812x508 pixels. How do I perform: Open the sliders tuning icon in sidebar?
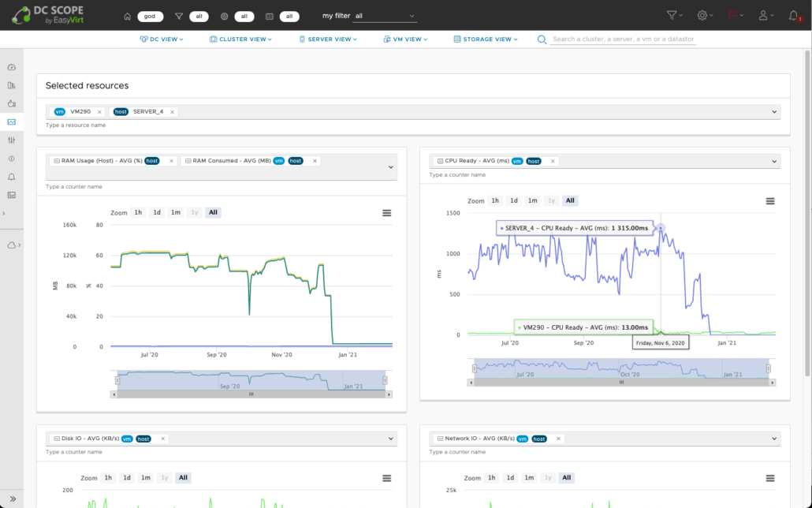click(x=11, y=140)
